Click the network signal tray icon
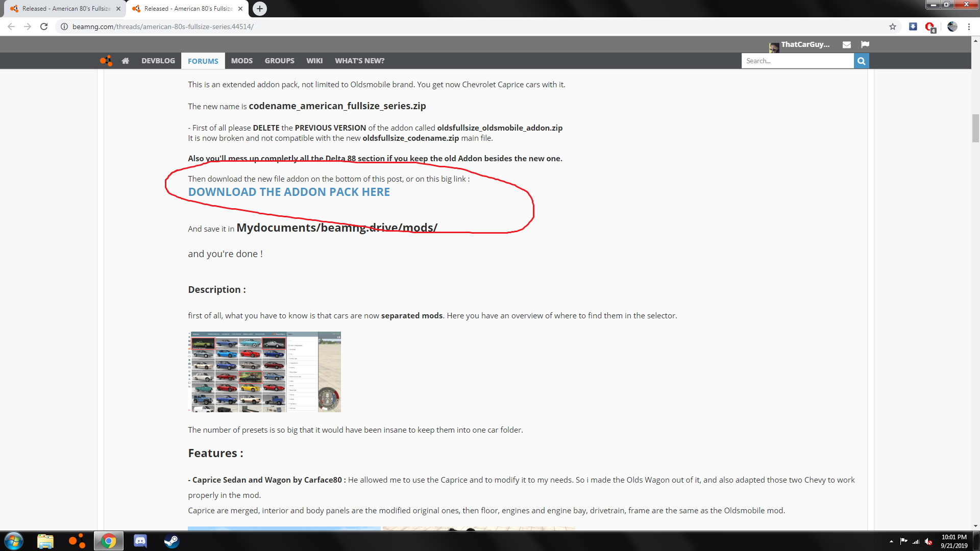Image resolution: width=980 pixels, height=551 pixels. click(916, 541)
